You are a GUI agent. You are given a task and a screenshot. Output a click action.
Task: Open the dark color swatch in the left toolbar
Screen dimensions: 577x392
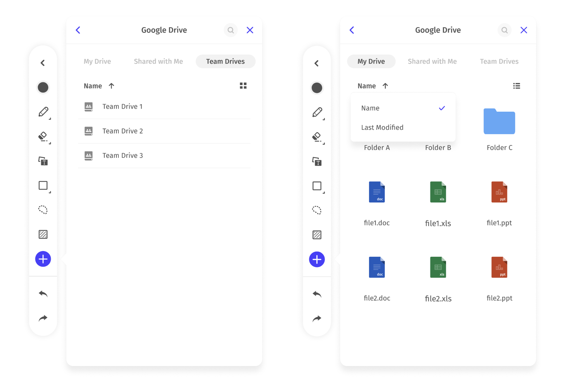pos(43,87)
